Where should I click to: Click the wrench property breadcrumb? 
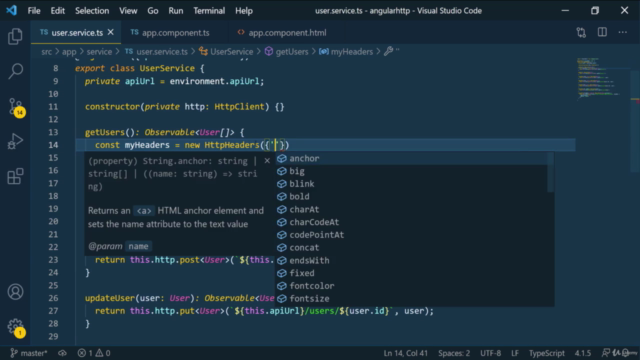click(391, 51)
